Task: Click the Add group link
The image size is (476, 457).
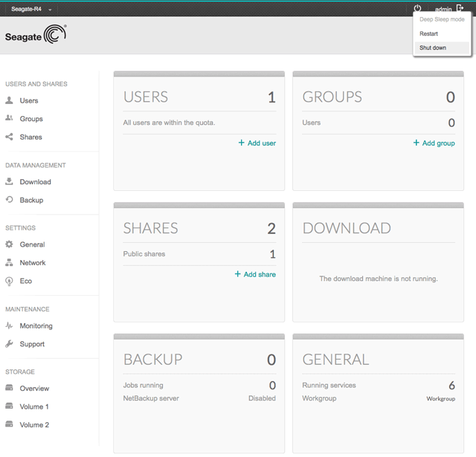Action: point(434,143)
